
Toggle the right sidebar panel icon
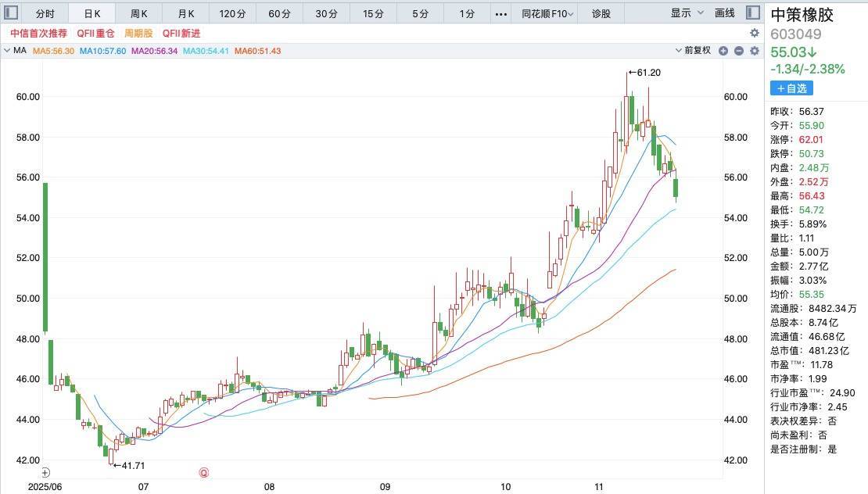752,13
